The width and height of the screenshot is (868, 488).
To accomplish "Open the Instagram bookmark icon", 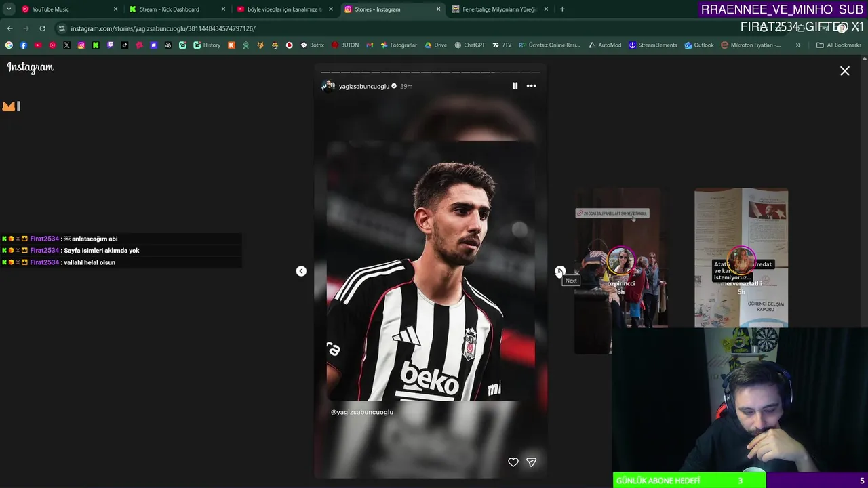I will pos(81,45).
